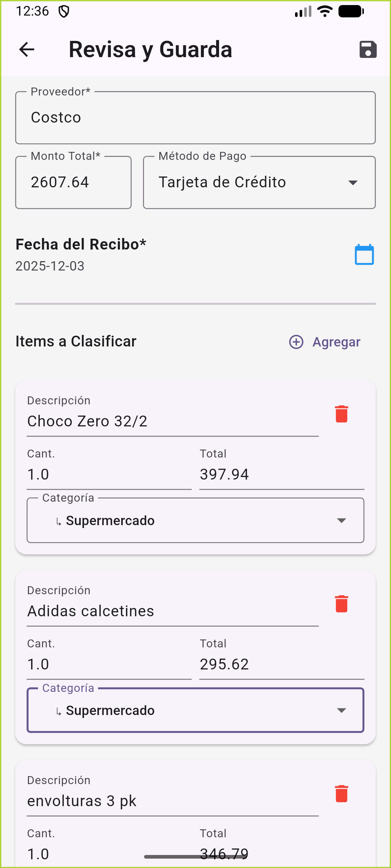Tap the shield icon in status bar

pos(64,12)
